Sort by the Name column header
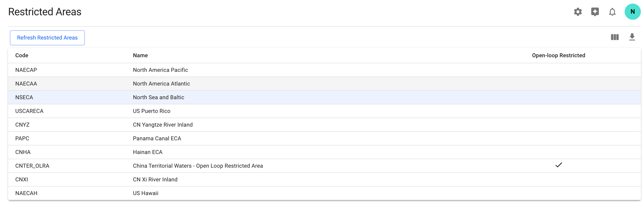 140,56
